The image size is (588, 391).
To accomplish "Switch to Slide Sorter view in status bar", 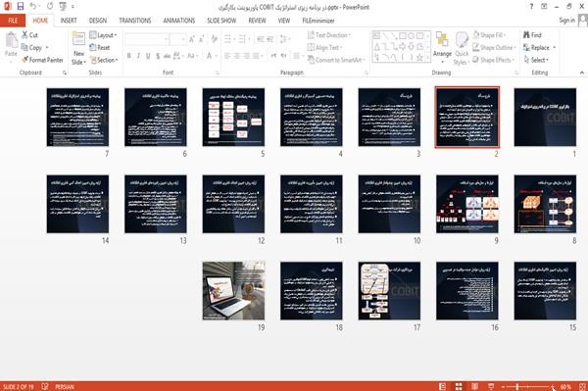I will click(x=459, y=386).
